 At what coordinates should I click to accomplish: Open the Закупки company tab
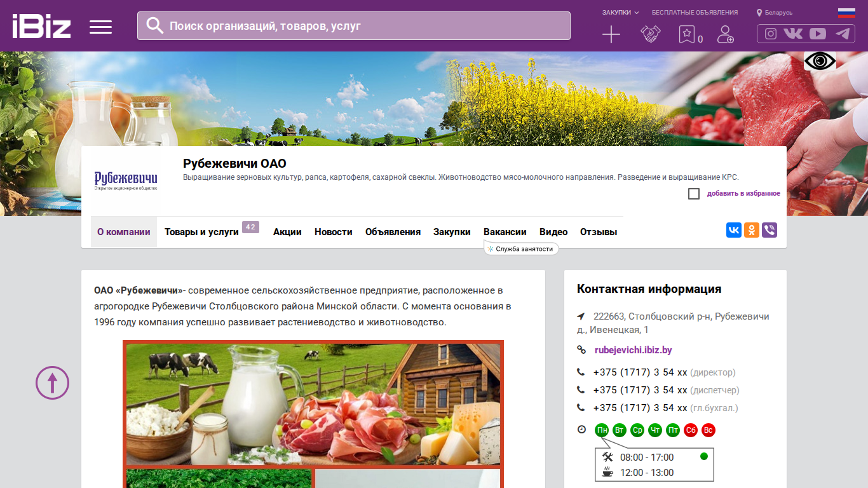coord(452,232)
